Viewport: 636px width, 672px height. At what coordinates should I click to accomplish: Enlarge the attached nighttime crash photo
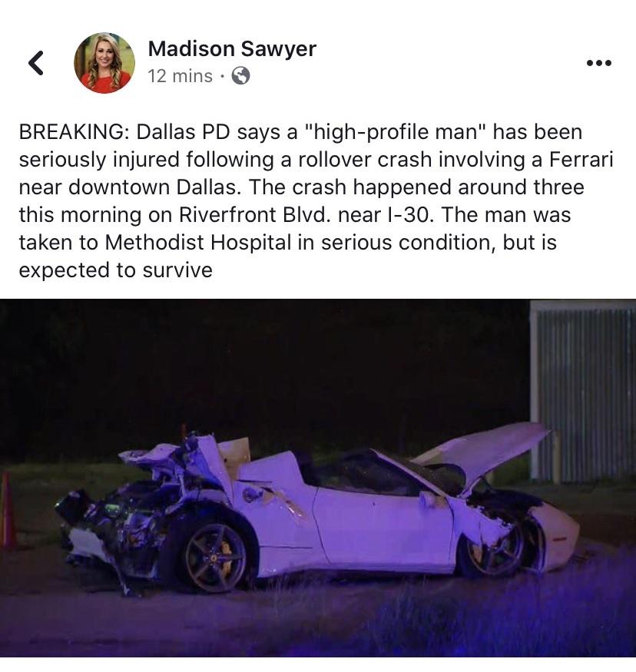[318, 478]
